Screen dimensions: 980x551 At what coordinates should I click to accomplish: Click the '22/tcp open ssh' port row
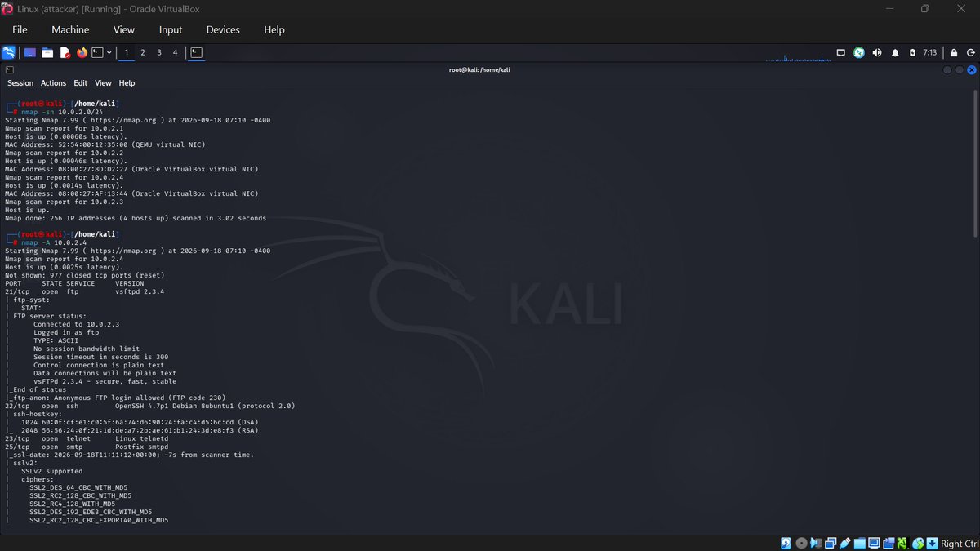pyautogui.click(x=150, y=406)
